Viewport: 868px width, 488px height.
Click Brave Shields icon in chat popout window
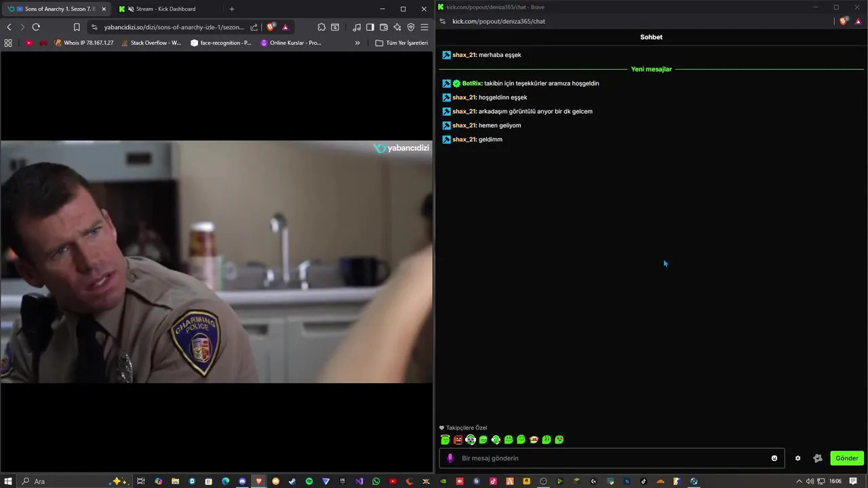tap(844, 21)
